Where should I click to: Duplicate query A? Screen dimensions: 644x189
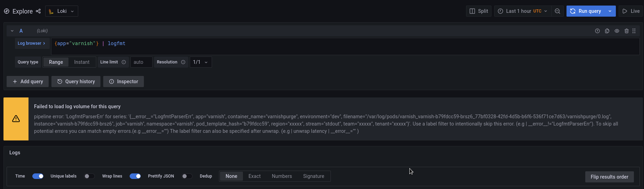[607, 31]
